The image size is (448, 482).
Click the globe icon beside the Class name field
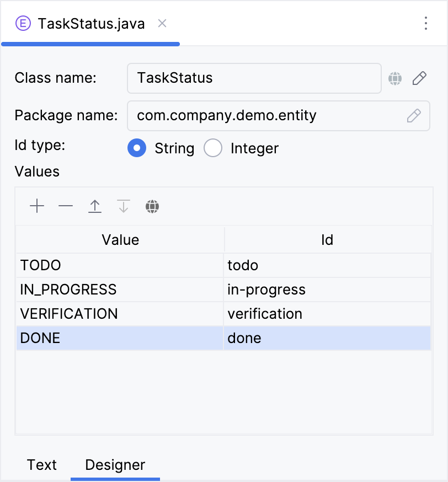click(395, 78)
